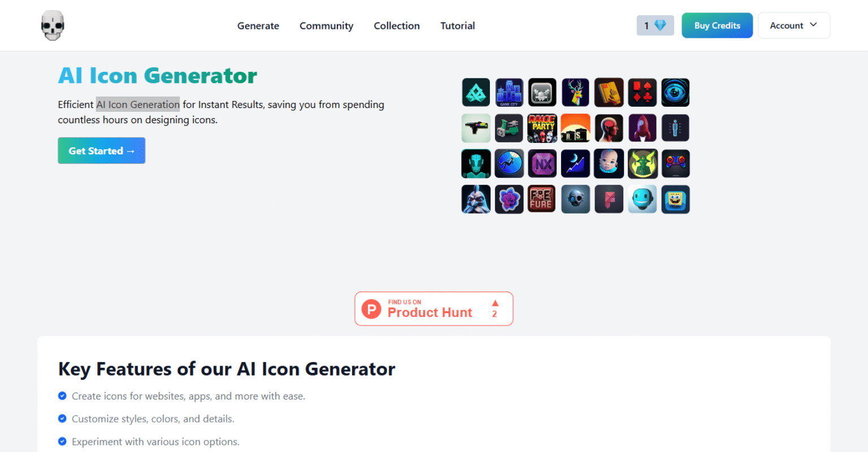Select the moon and rising chart icon
868x452 pixels.
[576, 164]
